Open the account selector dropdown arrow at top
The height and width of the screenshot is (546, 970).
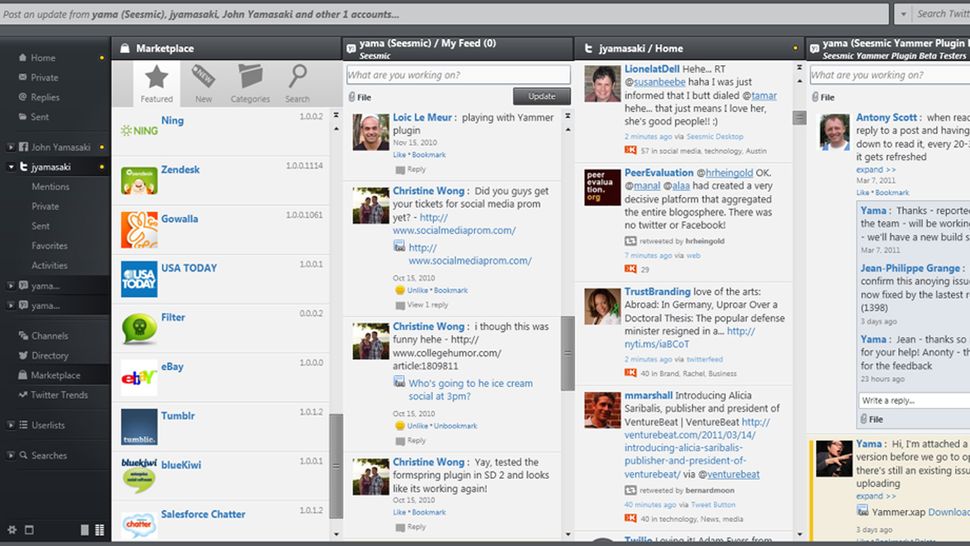903,14
